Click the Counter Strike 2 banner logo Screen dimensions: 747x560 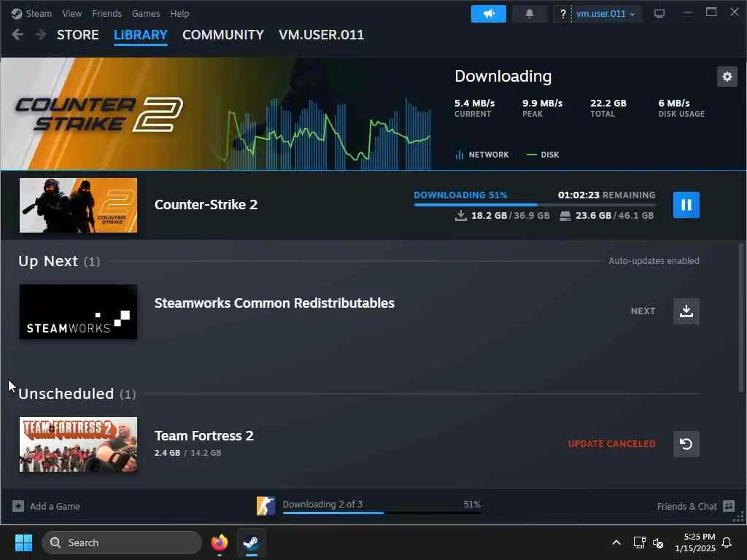[99, 114]
